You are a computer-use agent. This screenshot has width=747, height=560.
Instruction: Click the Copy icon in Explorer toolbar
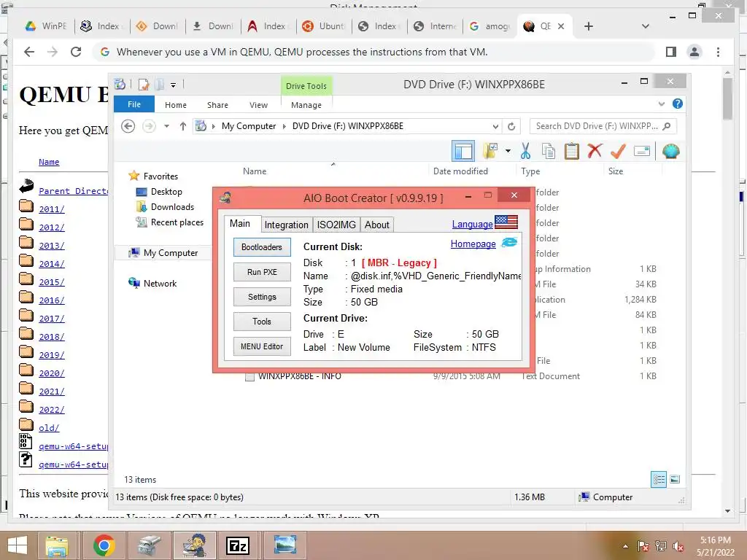[549, 151]
